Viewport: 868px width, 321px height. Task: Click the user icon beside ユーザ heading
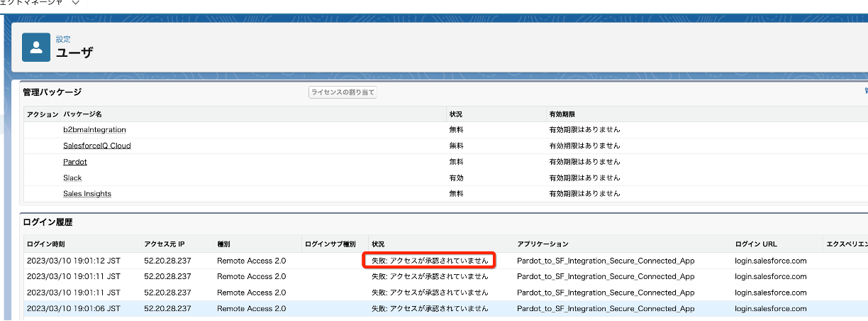pyautogui.click(x=36, y=48)
